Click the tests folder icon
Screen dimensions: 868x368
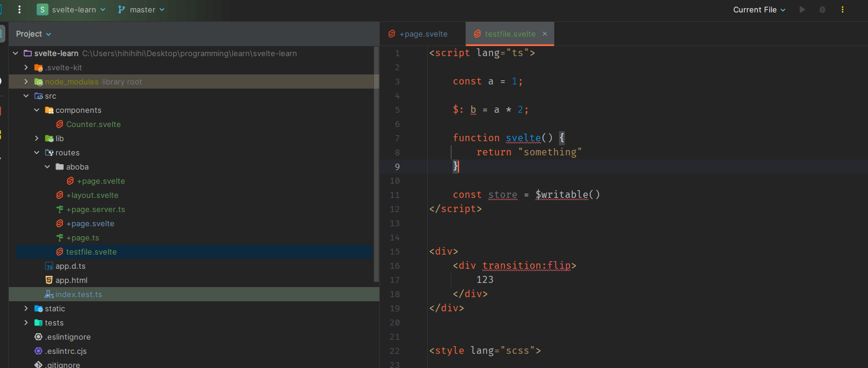38,323
